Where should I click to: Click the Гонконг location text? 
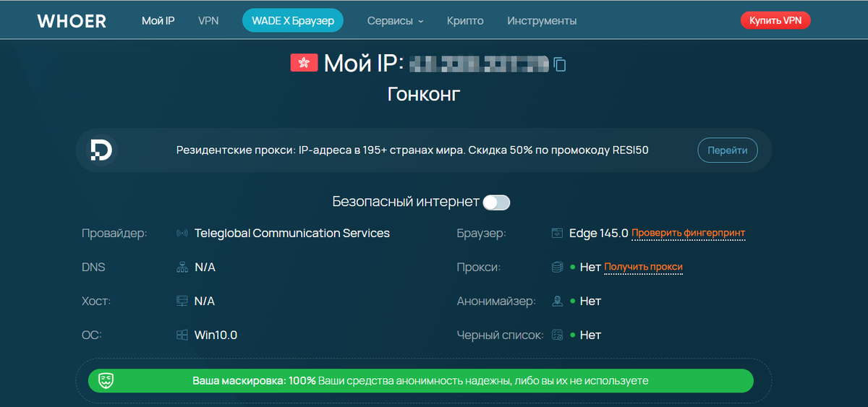pyautogui.click(x=424, y=94)
